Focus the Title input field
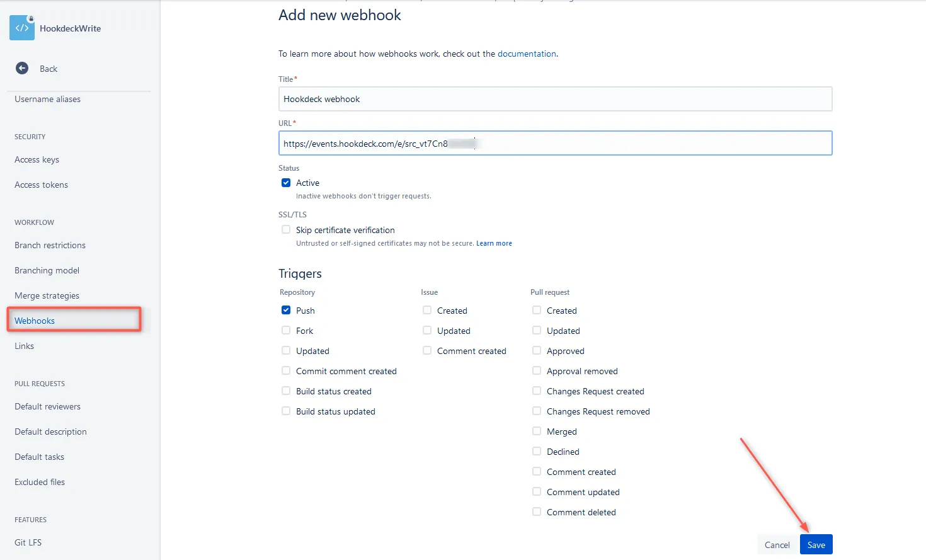Screen dimensions: 926x560 (x=555, y=99)
